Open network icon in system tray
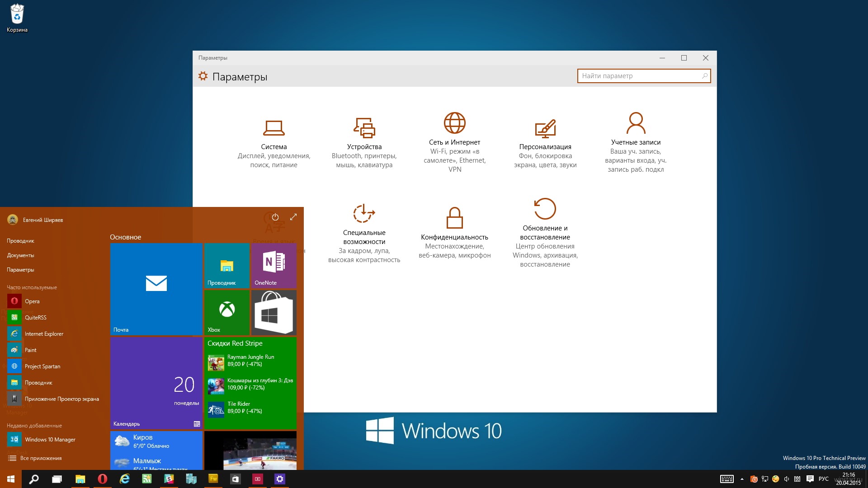Image resolution: width=868 pixels, height=488 pixels. click(x=765, y=479)
